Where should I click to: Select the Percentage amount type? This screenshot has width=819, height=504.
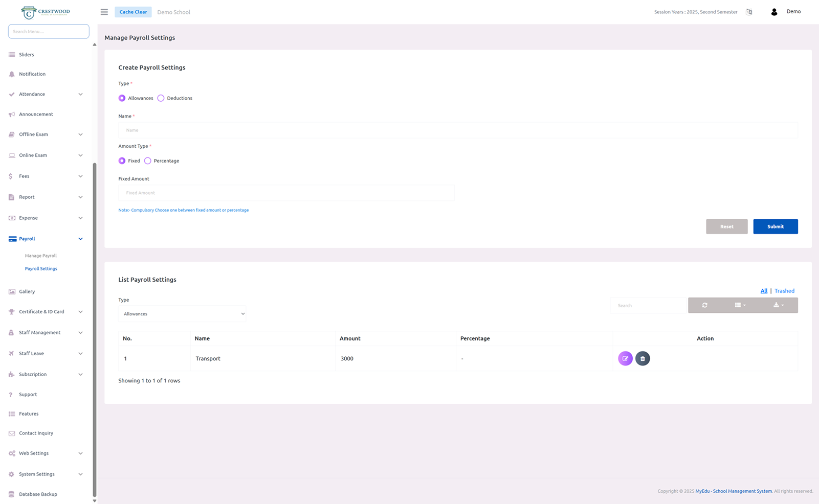coord(148,161)
